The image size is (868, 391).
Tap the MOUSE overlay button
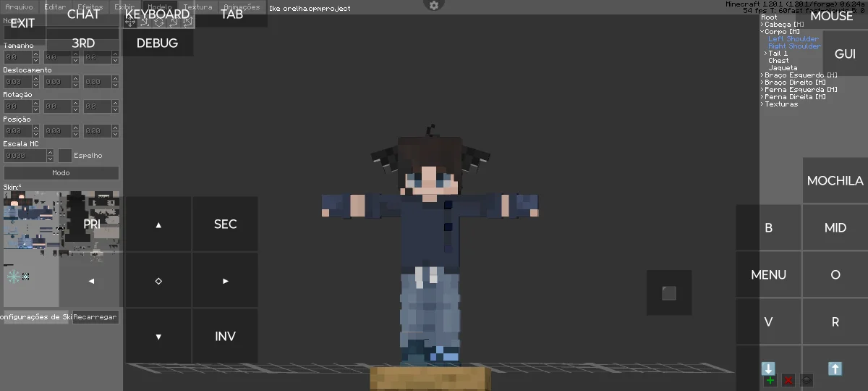pyautogui.click(x=831, y=16)
